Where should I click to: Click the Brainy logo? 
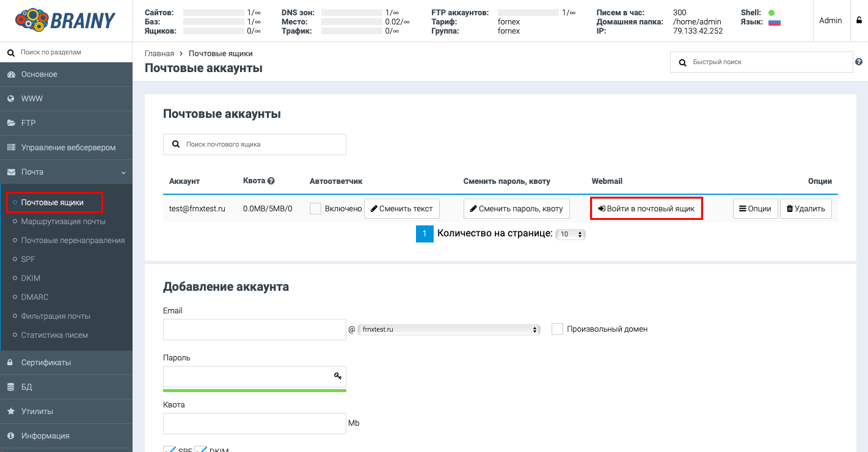66,20
